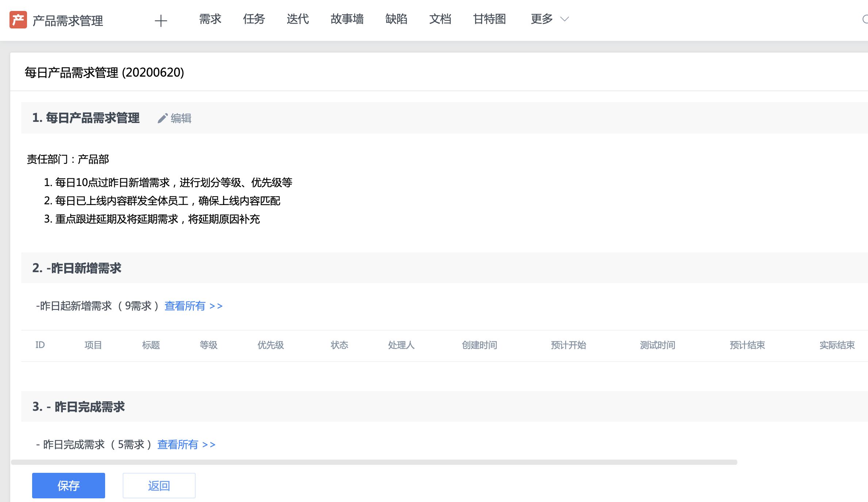Click the plus icon to create new item
The height and width of the screenshot is (502, 868).
(x=161, y=21)
